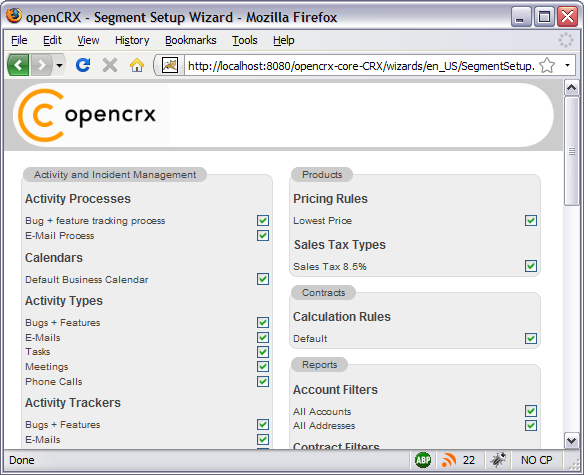584x475 pixels.
Task: Click the scroll up arrow
Action: tap(572, 88)
